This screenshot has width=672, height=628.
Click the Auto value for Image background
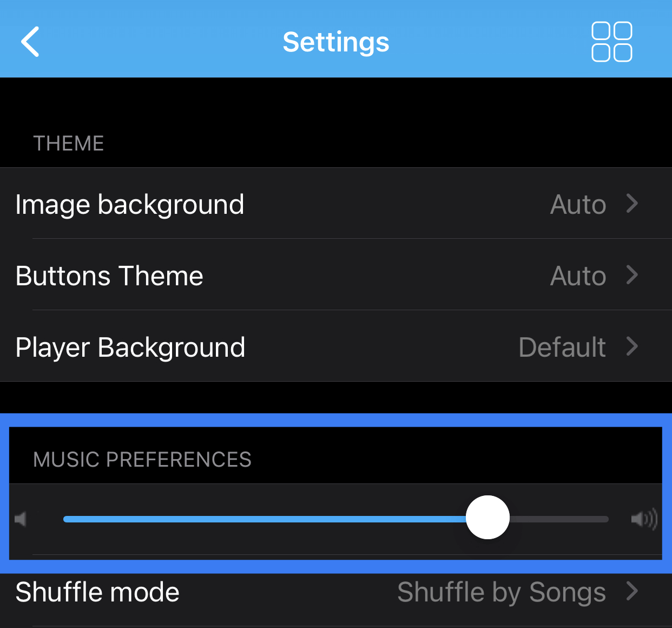578,205
